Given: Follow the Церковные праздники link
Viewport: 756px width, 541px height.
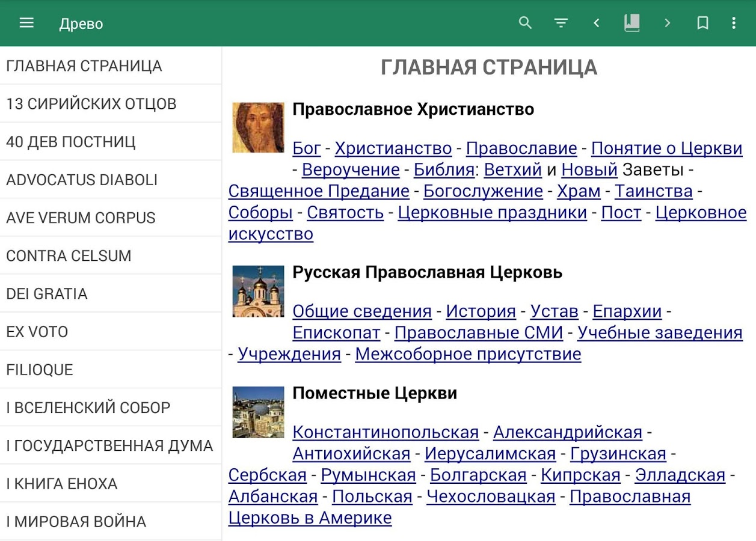Looking at the screenshot, I should 493,212.
